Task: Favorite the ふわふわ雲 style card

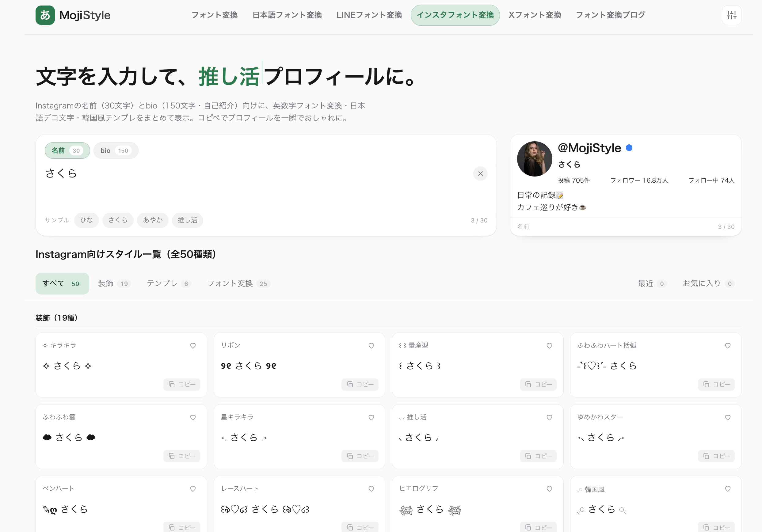Action: coord(193,417)
